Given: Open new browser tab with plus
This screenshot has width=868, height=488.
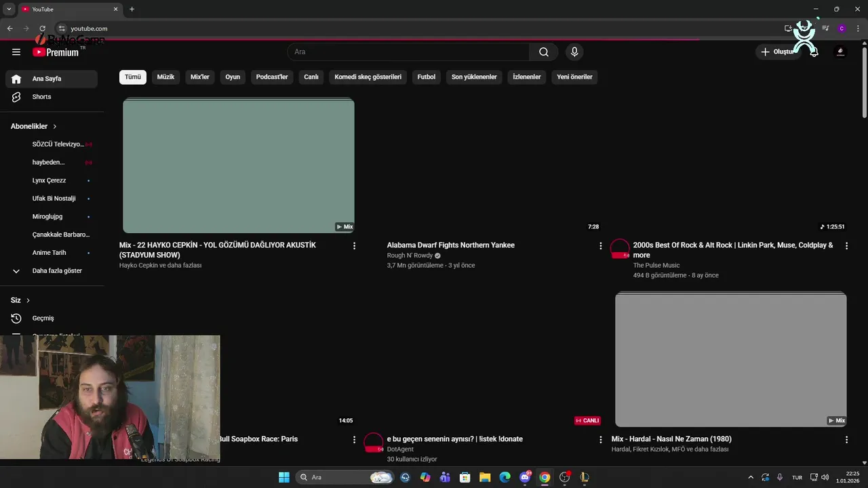Looking at the screenshot, I should pyautogui.click(x=132, y=9).
